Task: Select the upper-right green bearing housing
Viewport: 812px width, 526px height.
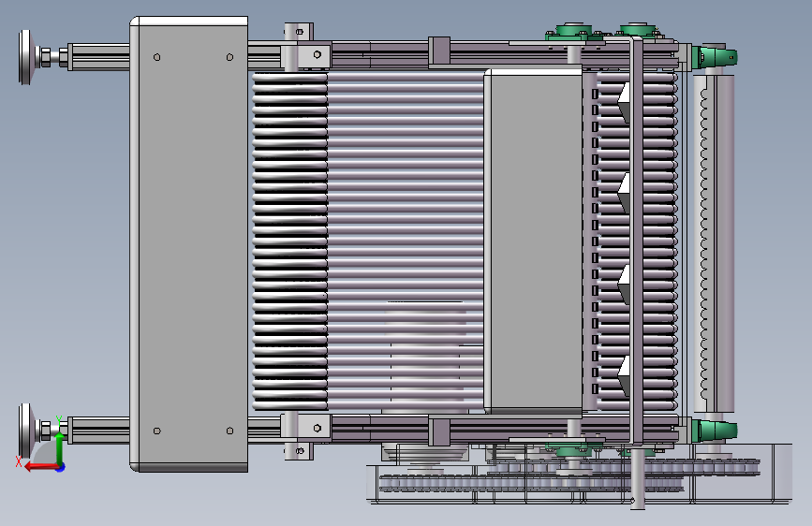Action: point(715,57)
